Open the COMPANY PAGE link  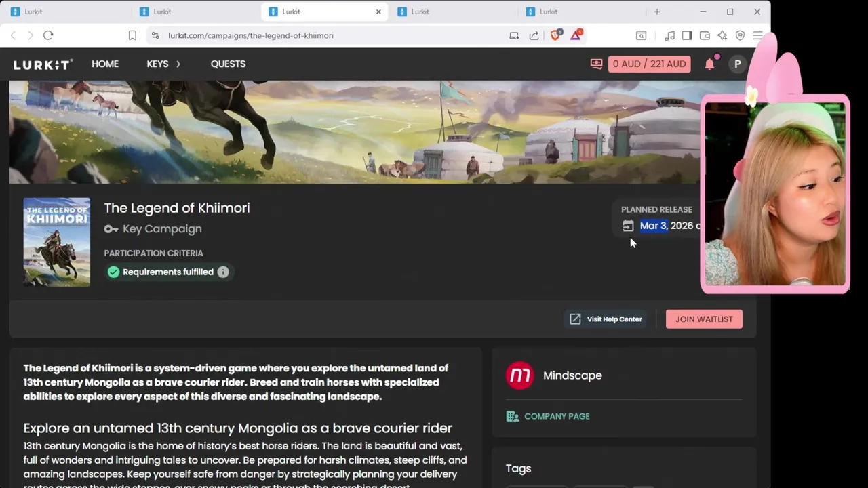[548, 416]
